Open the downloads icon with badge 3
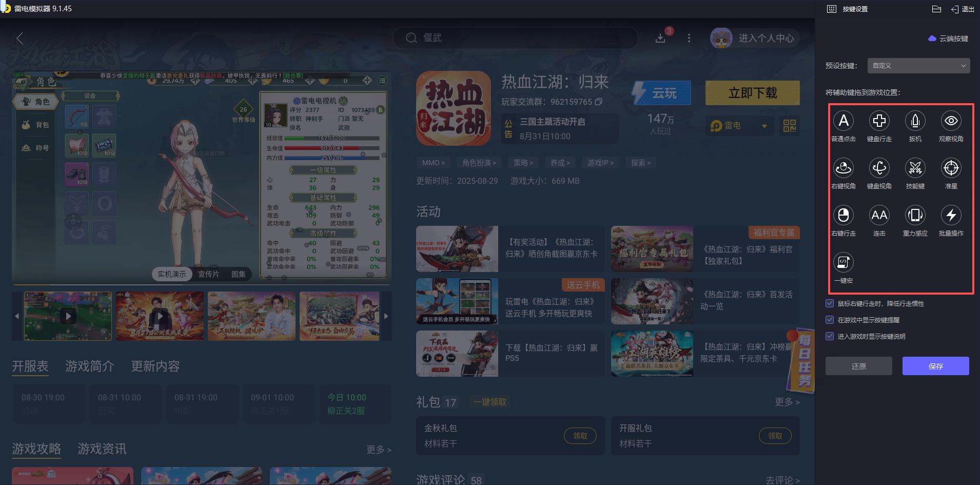 click(x=661, y=38)
